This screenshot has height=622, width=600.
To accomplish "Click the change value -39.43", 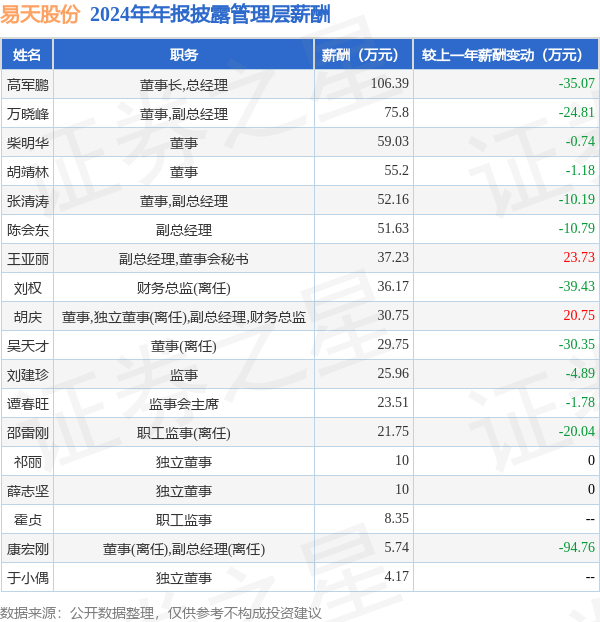I will pyautogui.click(x=577, y=286).
